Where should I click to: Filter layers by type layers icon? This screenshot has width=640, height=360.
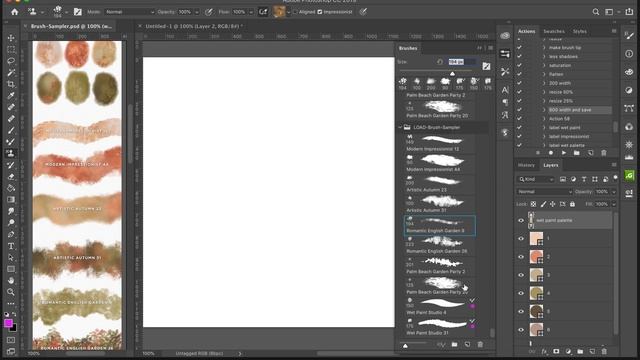(x=584, y=179)
